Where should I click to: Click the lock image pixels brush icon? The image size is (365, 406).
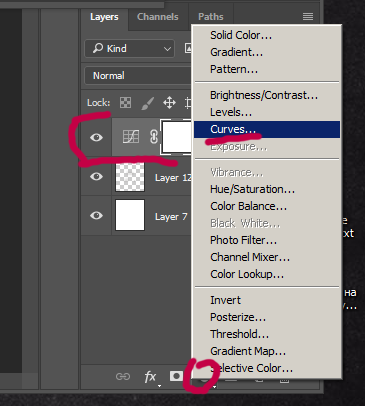(x=147, y=103)
